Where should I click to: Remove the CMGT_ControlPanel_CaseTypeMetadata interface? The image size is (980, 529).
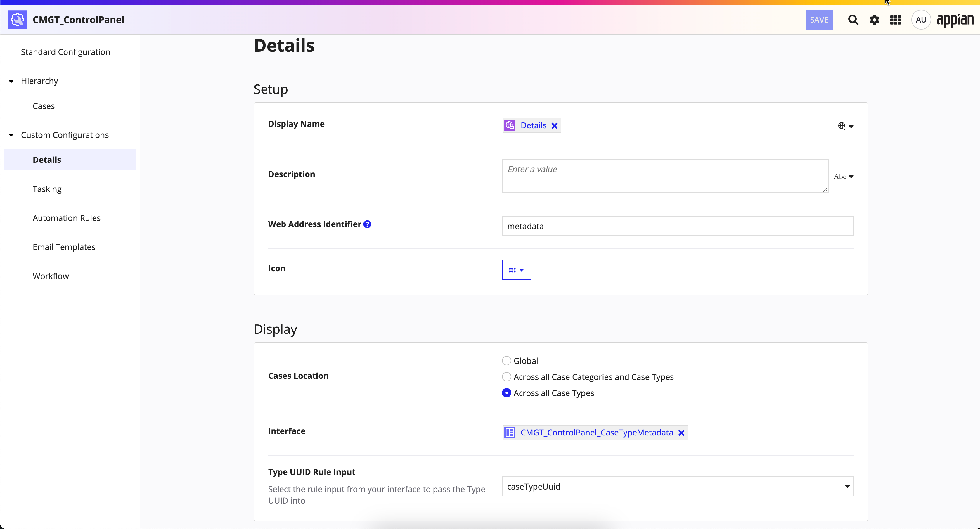(681, 433)
